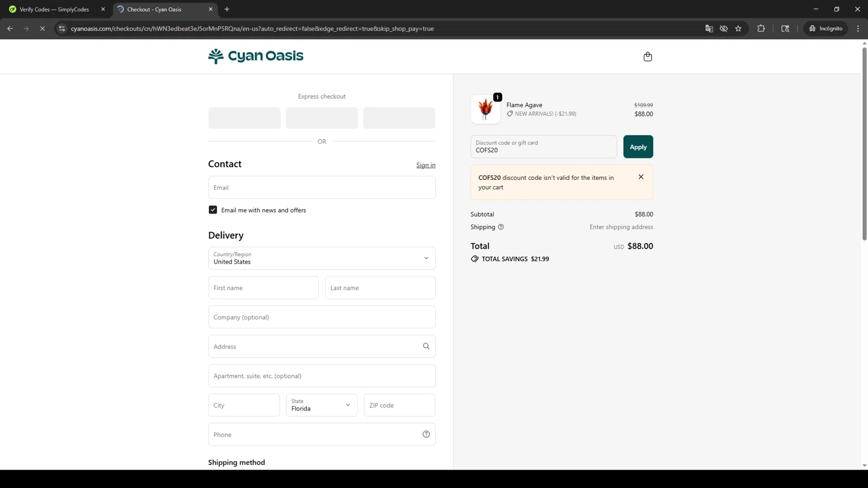Click the address search magnifier icon

426,346
